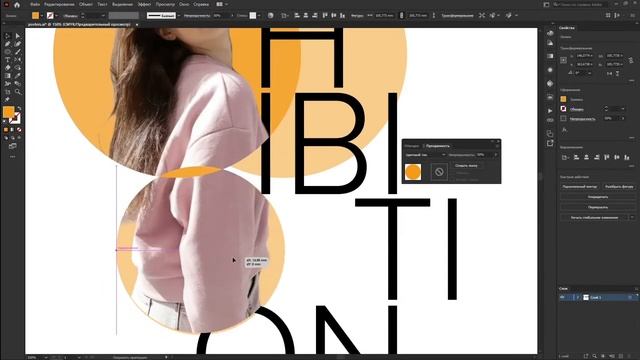Open Actions panel play icon
The width and height of the screenshot is (640, 360).
(x=550, y=111)
